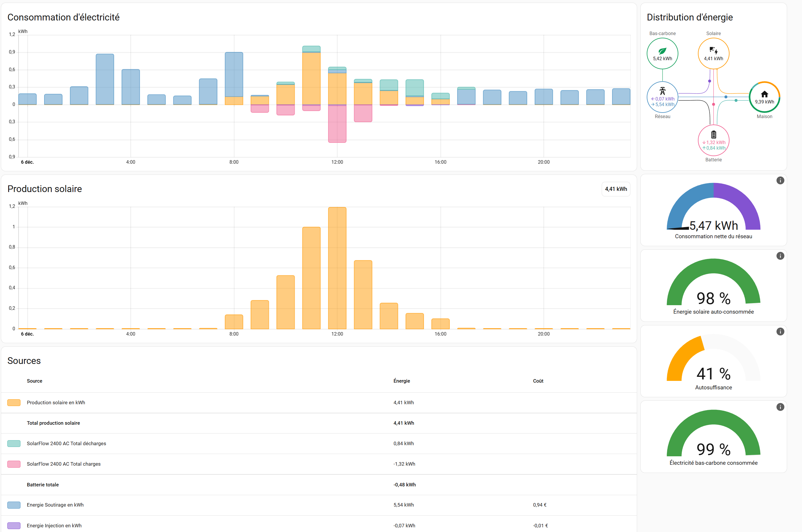Click the Energie Soutirage blue swatch
The width and height of the screenshot is (802, 532).
tap(14, 505)
